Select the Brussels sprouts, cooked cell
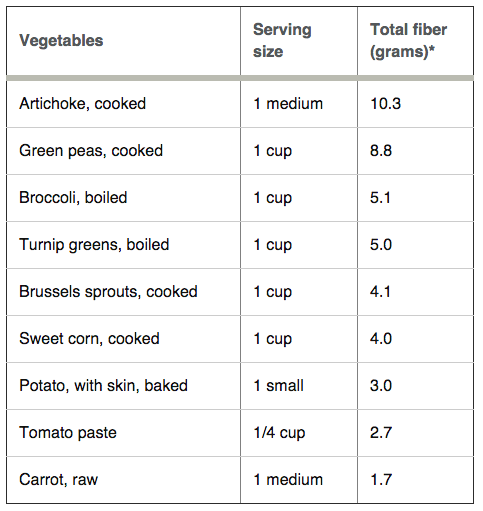Screen dimensions: 483x511 click(x=108, y=292)
